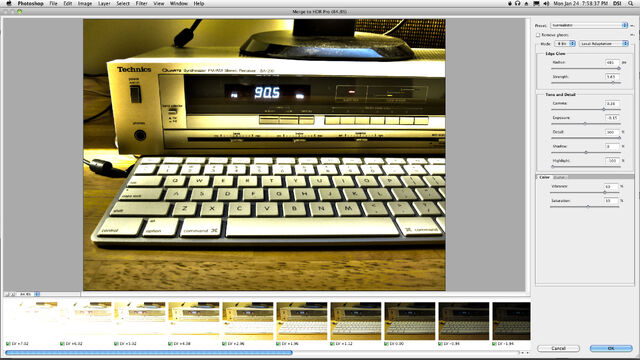Click the Exposure value field
The image size is (640, 360).
click(612, 118)
